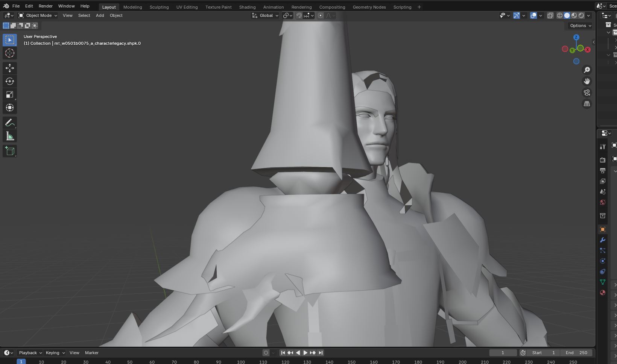Open the Object properties tab (orange square)
The height and width of the screenshot is (364, 617).
(603, 229)
